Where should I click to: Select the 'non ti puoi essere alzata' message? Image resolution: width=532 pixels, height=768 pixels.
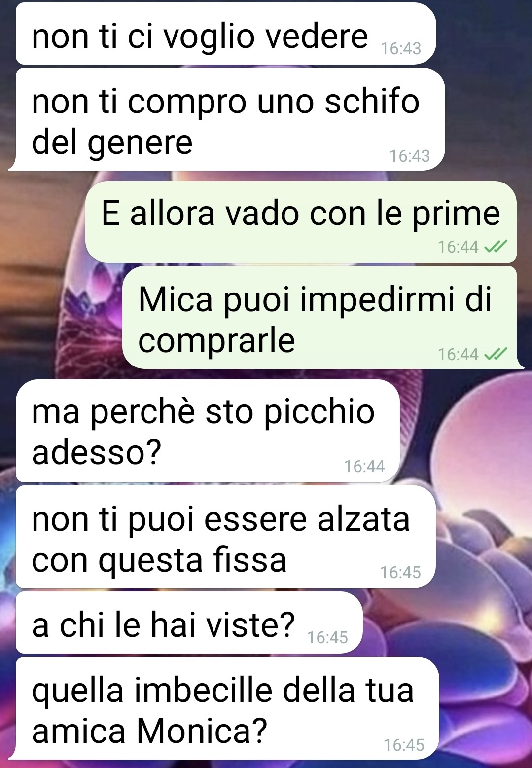point(226,537)
